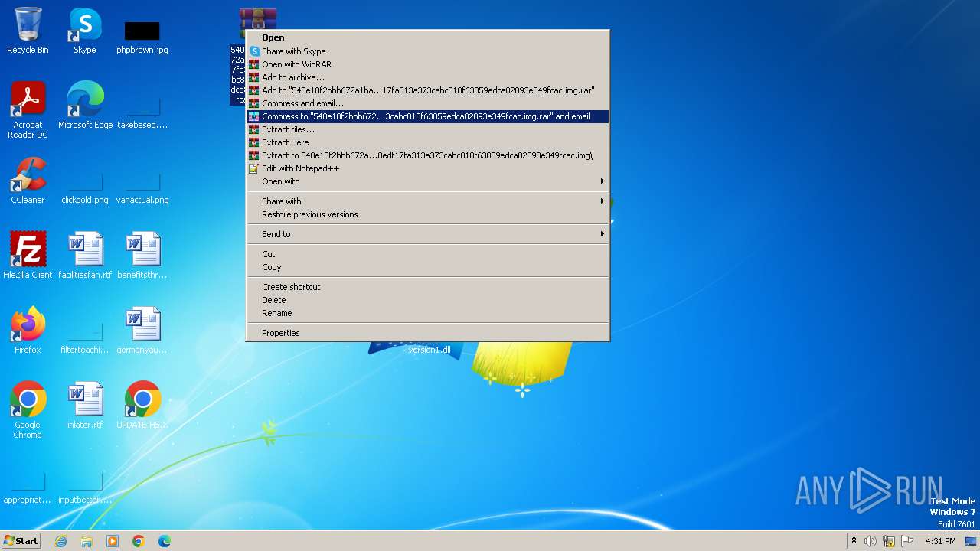Choose Share with Skype
This screenshot has height=551, width=980.
pos(427,51)
